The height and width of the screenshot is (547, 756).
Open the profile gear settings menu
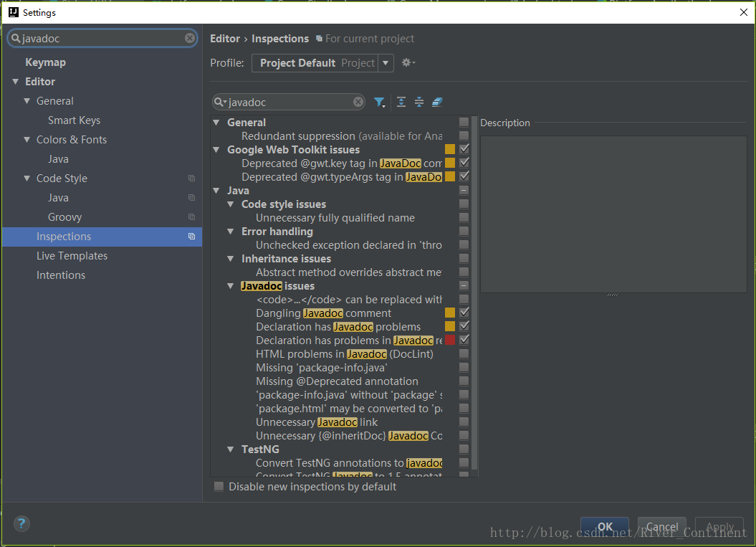(408, 62)
